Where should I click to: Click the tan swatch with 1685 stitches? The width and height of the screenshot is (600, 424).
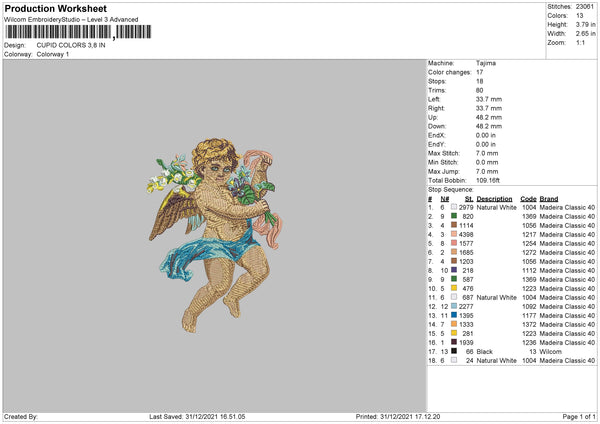click(x=454, y=252)
